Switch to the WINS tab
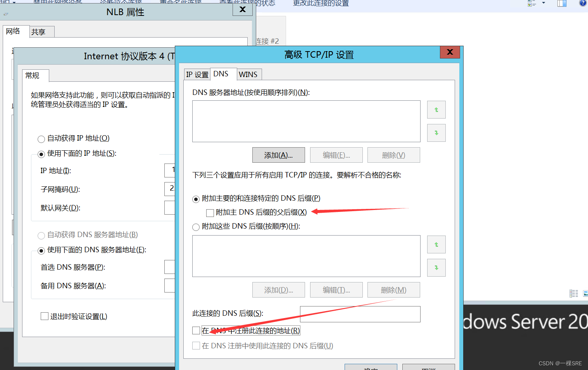 249,74
